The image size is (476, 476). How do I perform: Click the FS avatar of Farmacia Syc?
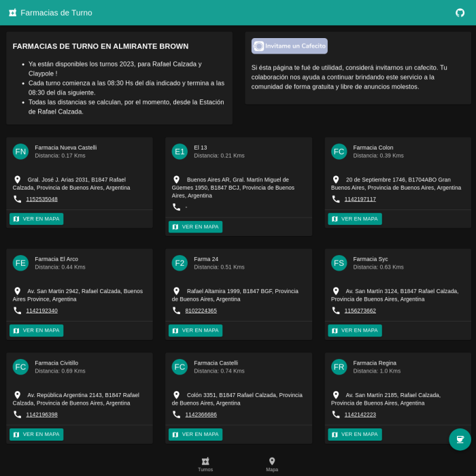click(339, 263)
